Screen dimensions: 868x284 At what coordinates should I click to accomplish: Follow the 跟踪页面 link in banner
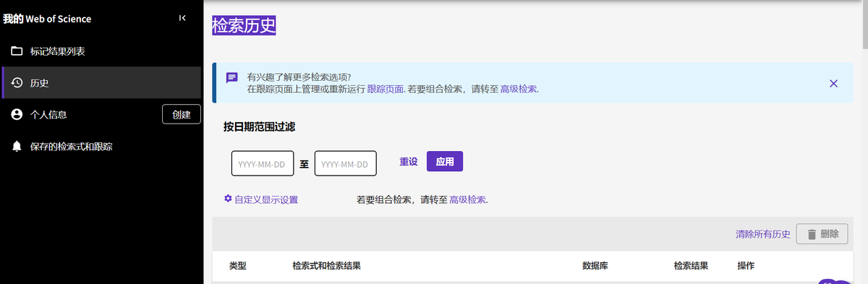pos(385,89)
